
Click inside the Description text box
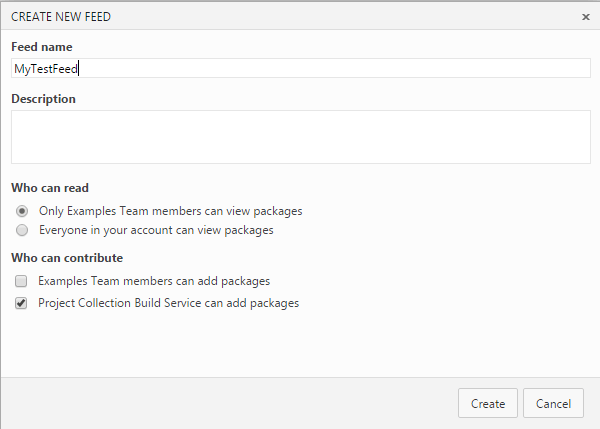(x=300, y=136)
